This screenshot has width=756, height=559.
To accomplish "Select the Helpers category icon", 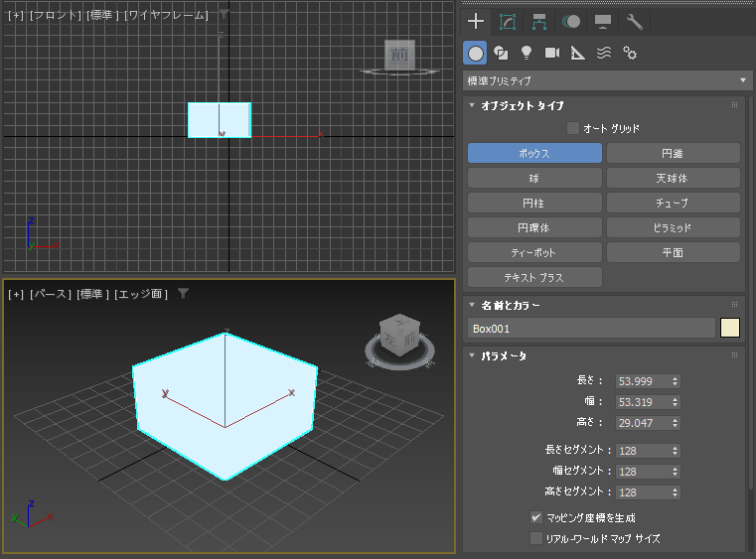I will point(577,53).
